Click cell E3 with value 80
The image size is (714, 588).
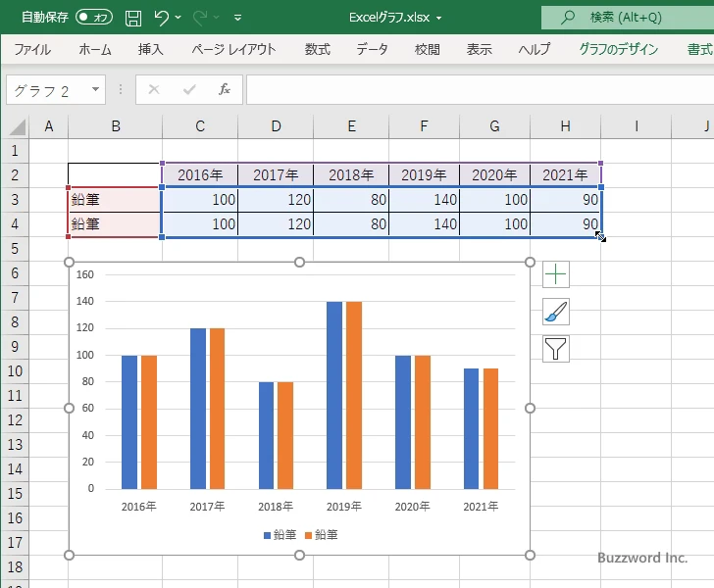coord(351,200)
